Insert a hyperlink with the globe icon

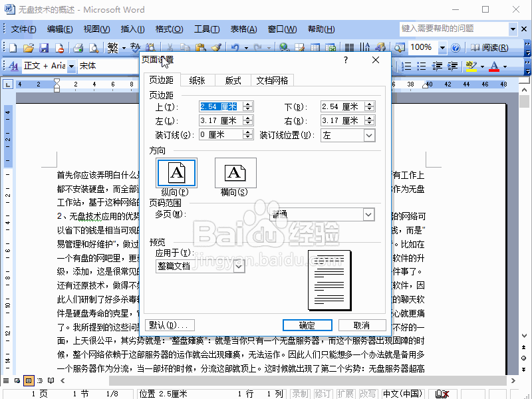click(x=285, y=48)
